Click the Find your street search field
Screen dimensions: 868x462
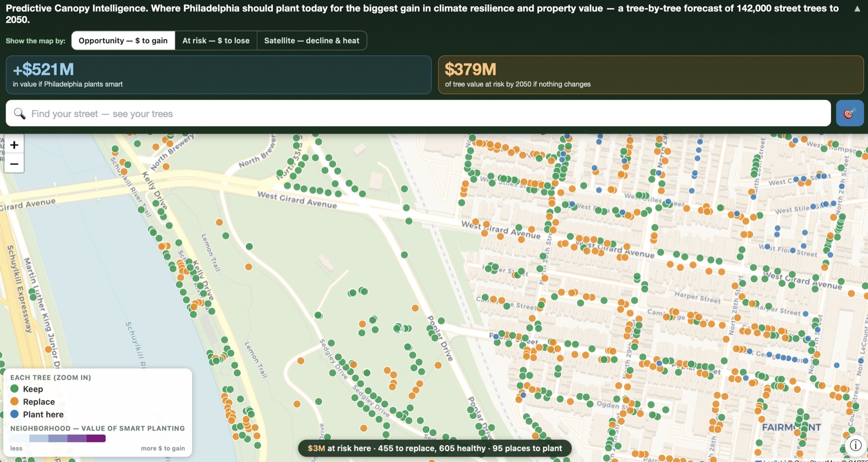pyautogui.click(x=418, y=113)
